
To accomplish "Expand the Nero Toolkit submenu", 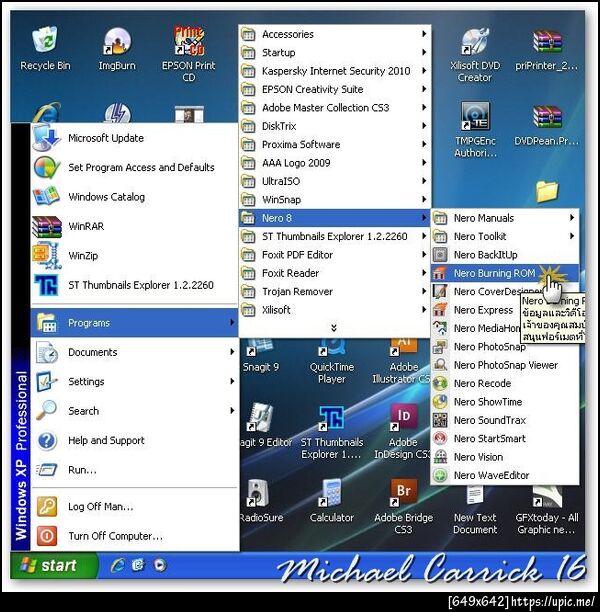I will point(505,236).
